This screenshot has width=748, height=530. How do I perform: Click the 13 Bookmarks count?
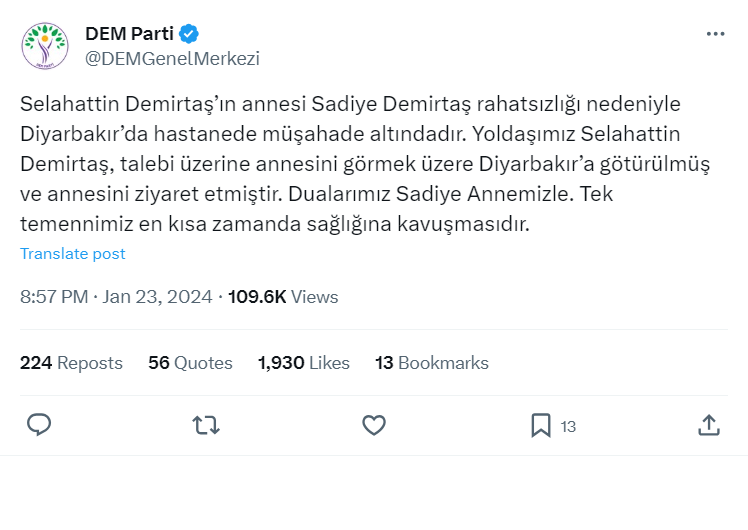(431, 363)
